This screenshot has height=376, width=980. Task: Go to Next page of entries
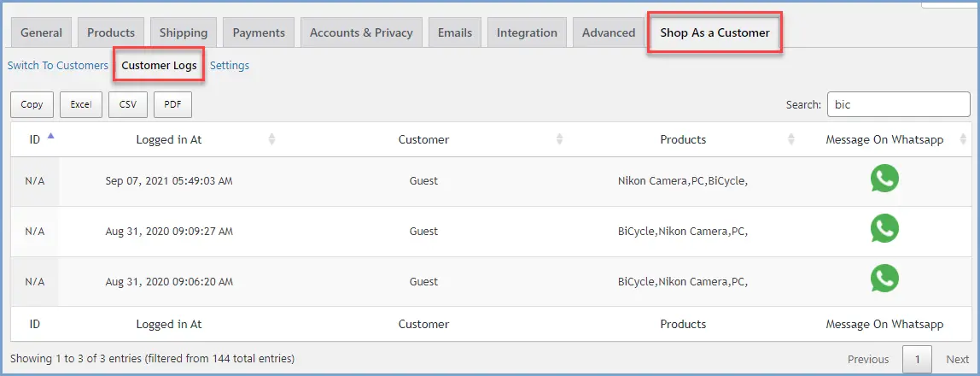[x=957, y=359]
